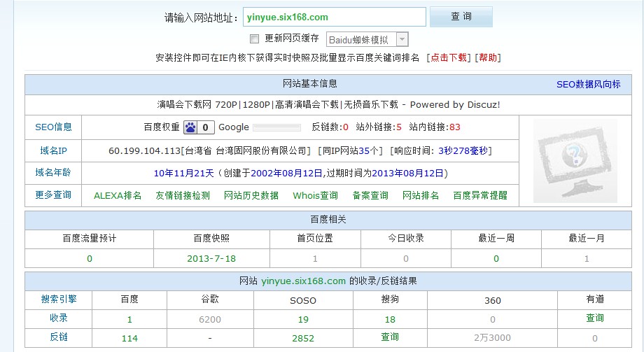
Task: Click the creation date 2002年08月12日
Action: (x=286, y=174)
